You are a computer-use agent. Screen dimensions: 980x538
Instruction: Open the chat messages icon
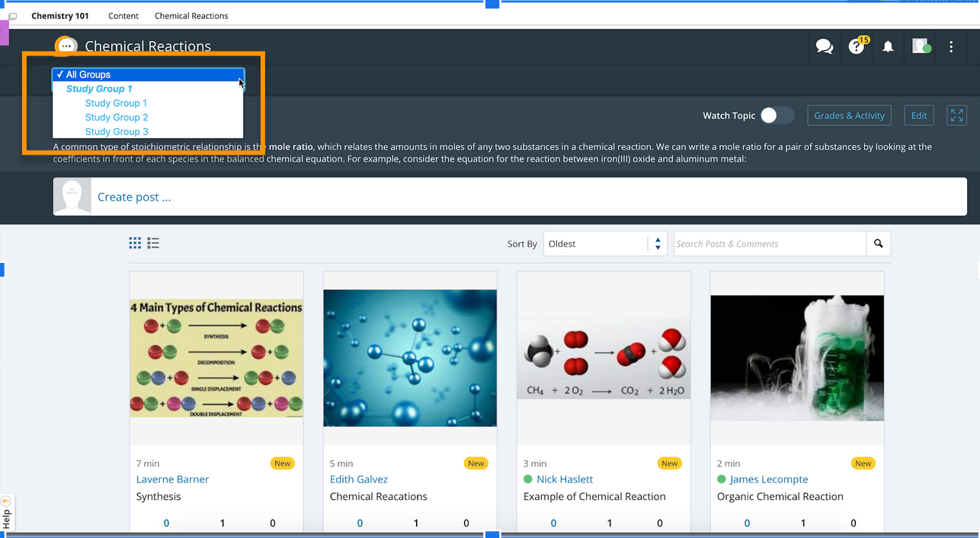pyautogui.click(x=824, y=46)
